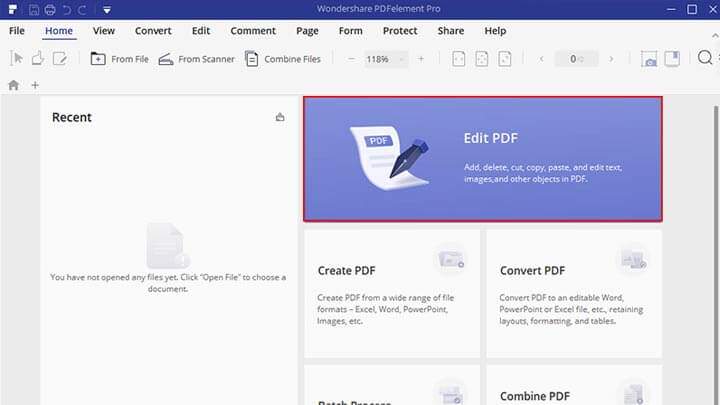
Task: Click the zoom in plus button
Action: coord(421,59)
